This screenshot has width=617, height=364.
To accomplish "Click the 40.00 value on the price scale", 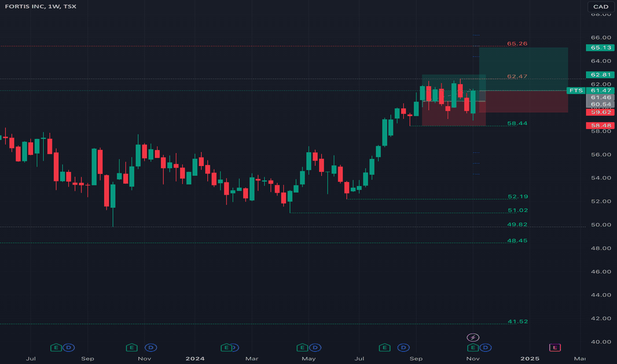I will tap(601, 342).
